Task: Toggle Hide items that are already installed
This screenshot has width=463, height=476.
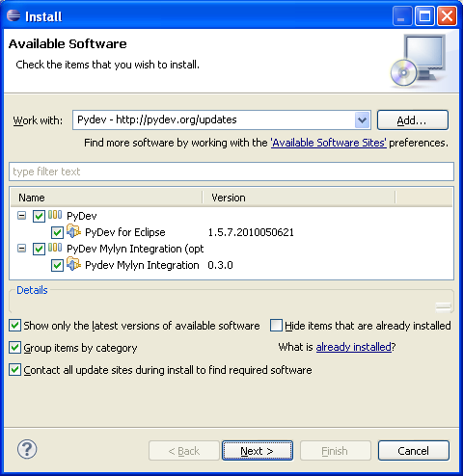Action: click(x=276, y=326)
